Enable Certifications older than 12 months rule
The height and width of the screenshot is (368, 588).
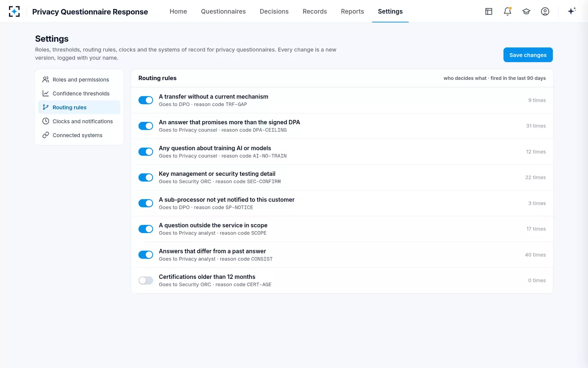click(x=146, y=280)
